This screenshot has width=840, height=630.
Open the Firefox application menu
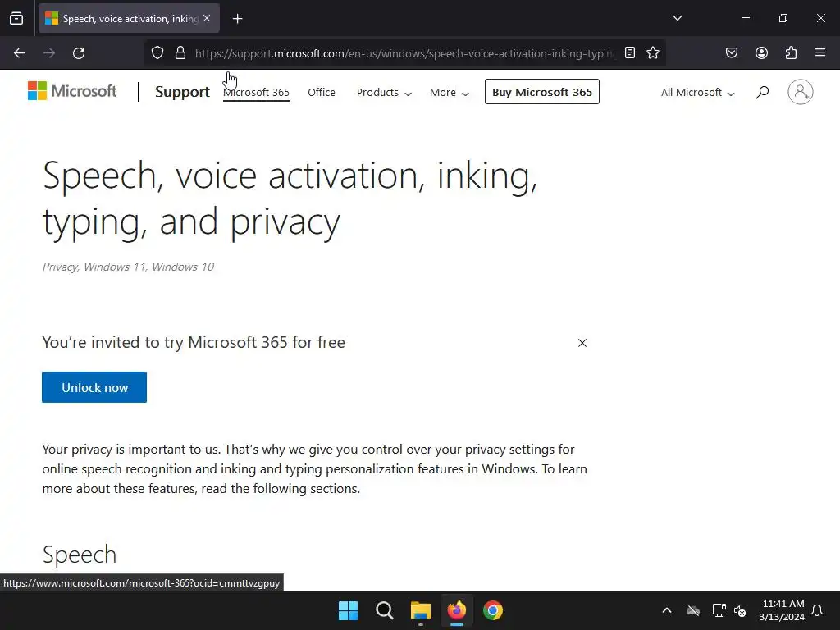820,53
